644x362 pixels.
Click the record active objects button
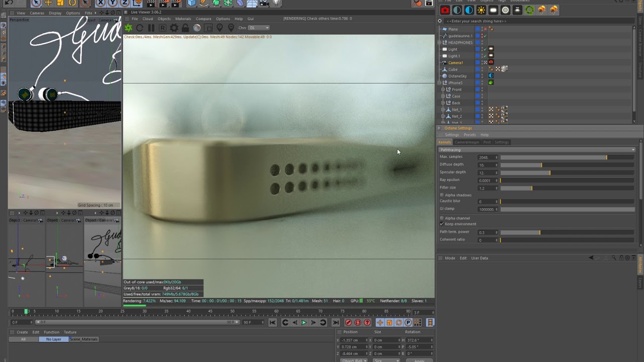(348, 323)
